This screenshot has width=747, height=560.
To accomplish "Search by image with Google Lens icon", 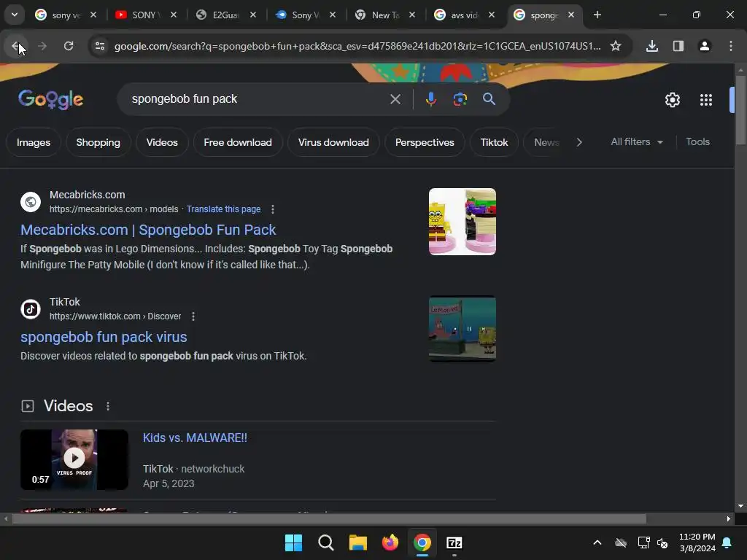I will click(x=460, y=99).
